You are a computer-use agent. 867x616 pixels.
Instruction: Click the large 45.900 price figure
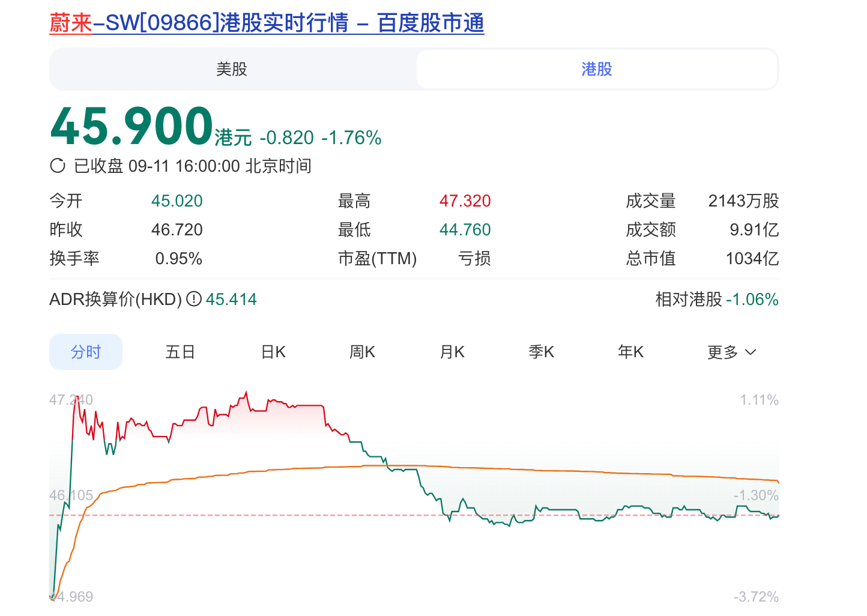[132, 126]
